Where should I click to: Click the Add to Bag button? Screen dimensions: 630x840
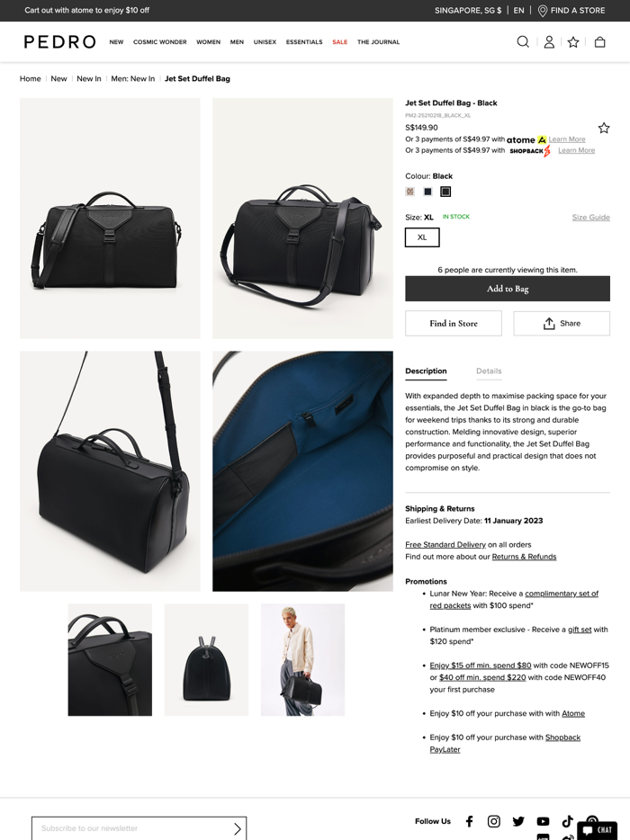(508, 289)
